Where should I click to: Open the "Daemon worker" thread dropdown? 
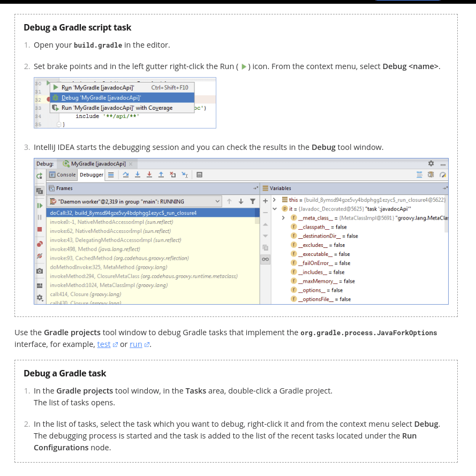tap(134, 201)
